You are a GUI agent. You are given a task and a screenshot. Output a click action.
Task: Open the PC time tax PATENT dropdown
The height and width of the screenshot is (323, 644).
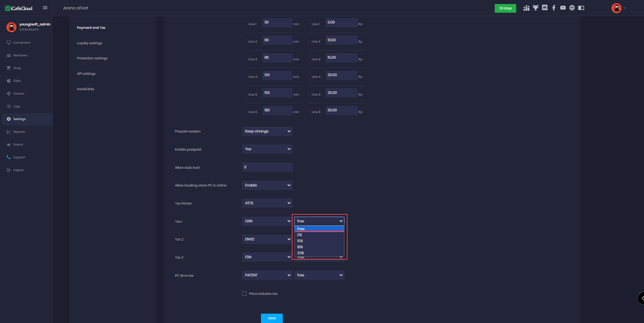click(x=267, y=275)
